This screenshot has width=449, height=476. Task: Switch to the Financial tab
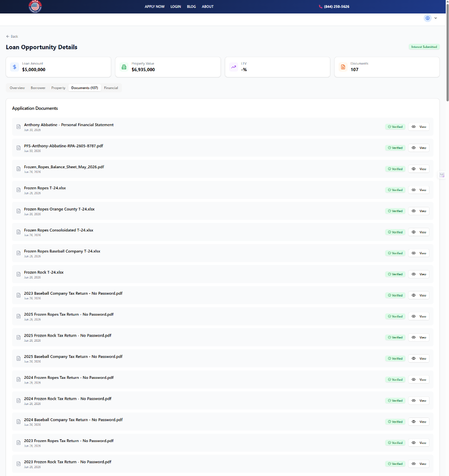click(x=111, y=88)
